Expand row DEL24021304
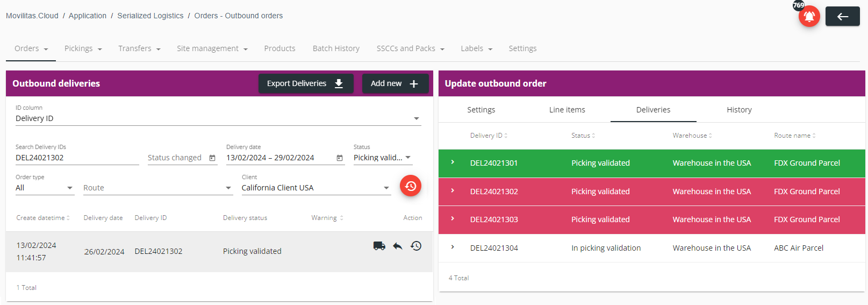The height and width of the screenshot is (305, 868). (x=453, y=247)
